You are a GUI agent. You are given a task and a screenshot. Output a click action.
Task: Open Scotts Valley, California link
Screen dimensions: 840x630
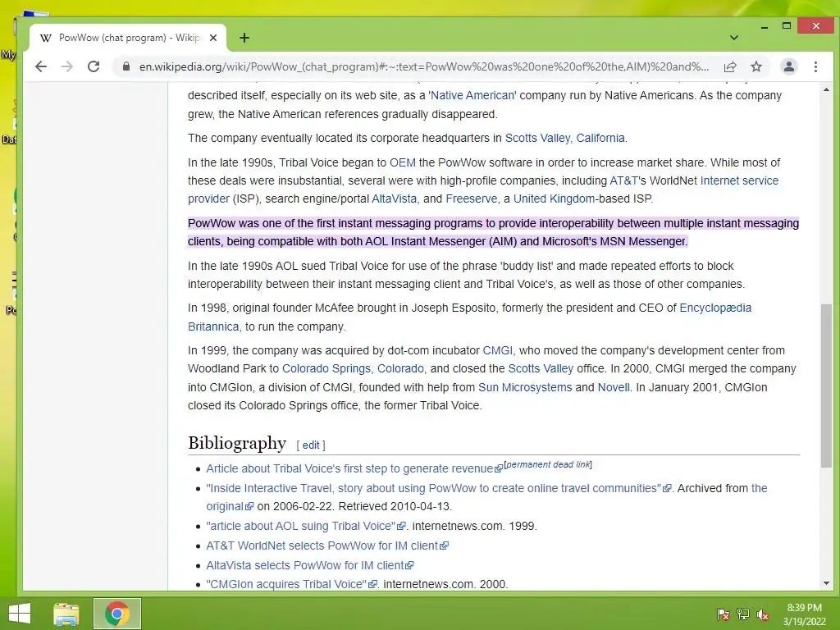pyautogui.click(x=564, y=138)
